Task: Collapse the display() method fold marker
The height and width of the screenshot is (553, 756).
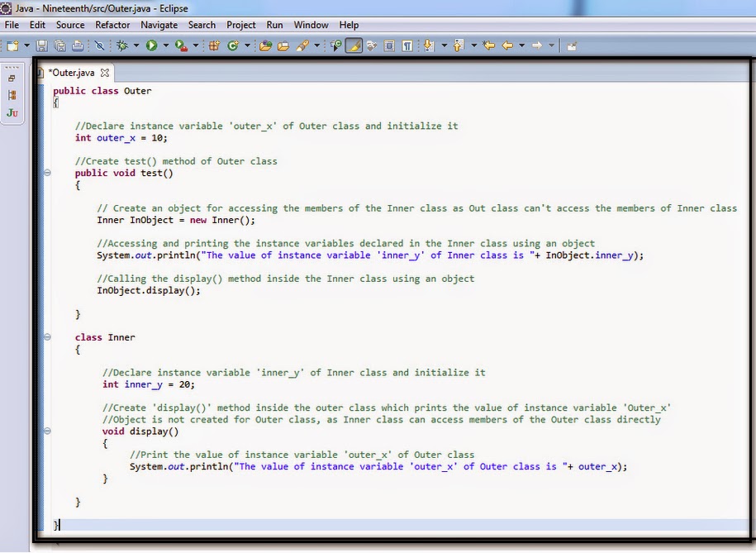Action: (47, 431)
